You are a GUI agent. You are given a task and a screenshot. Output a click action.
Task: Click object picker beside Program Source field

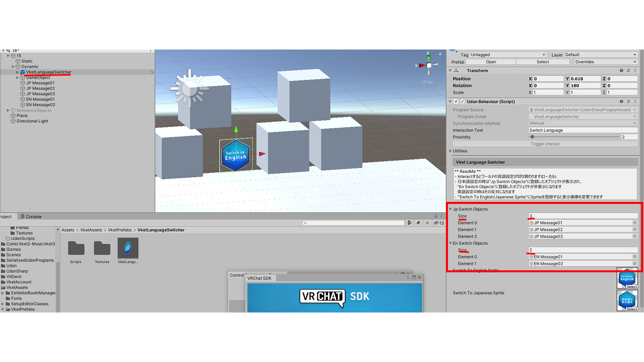[635, 109]
